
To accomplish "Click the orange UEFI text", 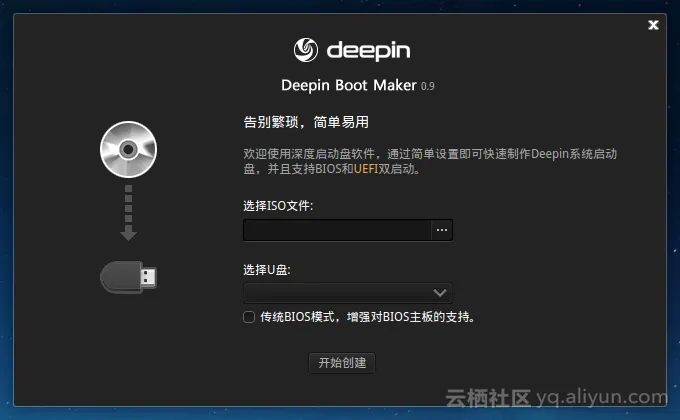I will pos(366,169).
